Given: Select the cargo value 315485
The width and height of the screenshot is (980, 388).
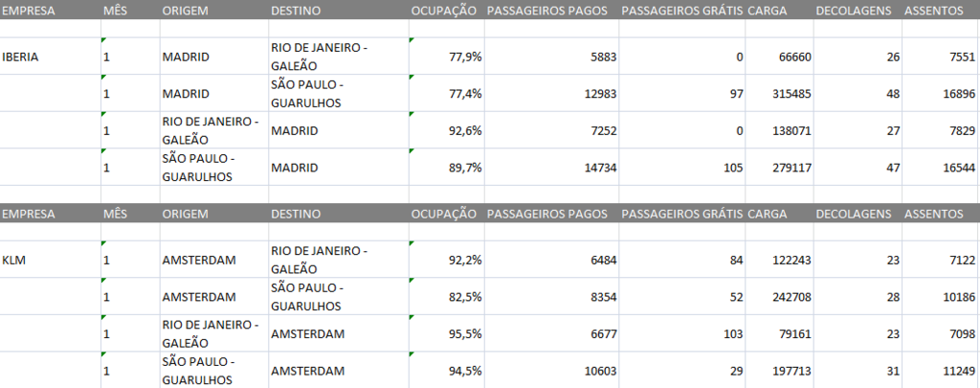Looking at the screenshot, I should pyautogui.click(x=779, y=94).
